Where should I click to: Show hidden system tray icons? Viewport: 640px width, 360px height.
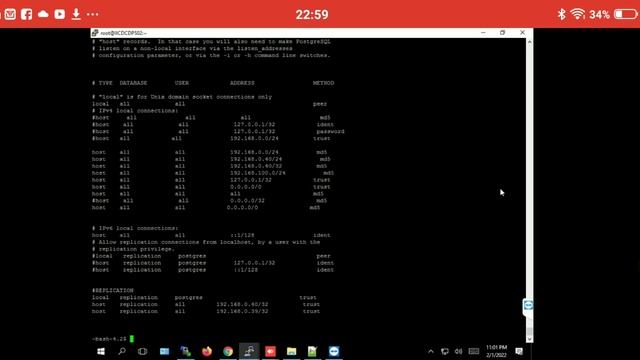pos(431,351)
